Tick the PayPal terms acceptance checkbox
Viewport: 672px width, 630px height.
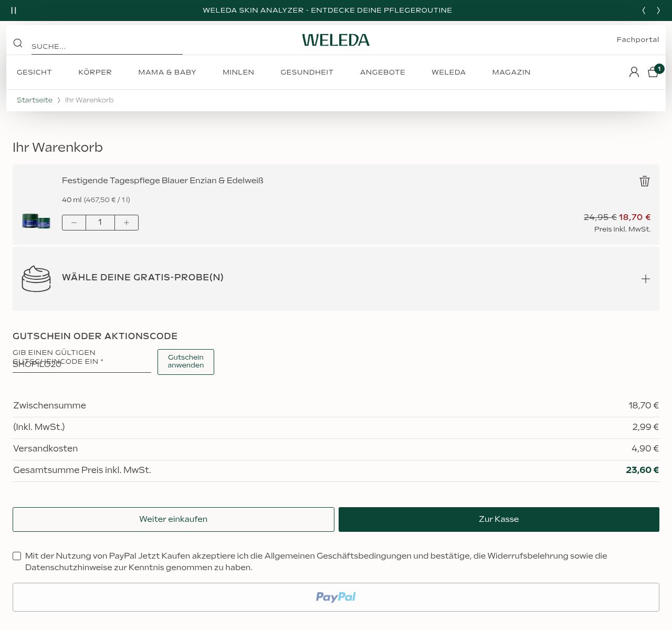[x=17, y=556]
